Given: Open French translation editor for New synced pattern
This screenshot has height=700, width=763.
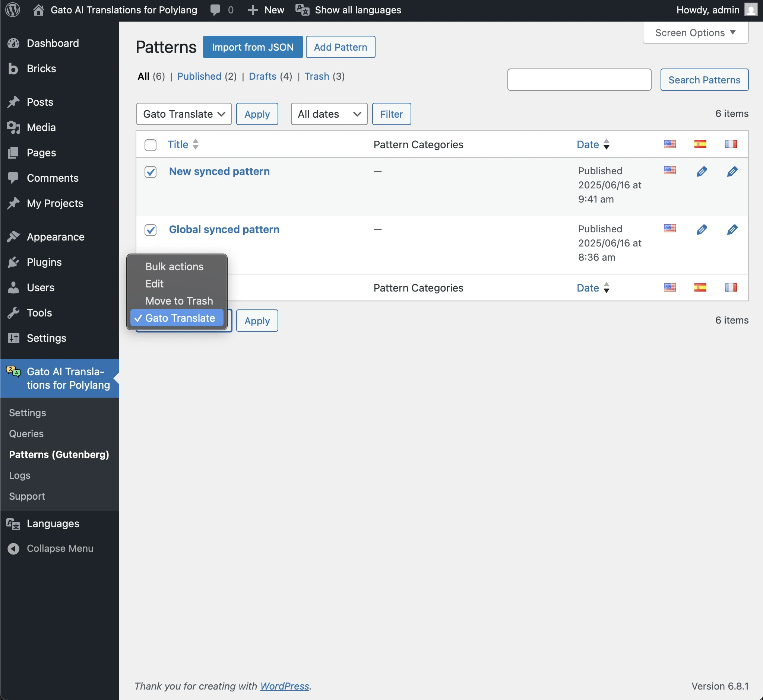Looking at the screenshot, I should point(732,172).
